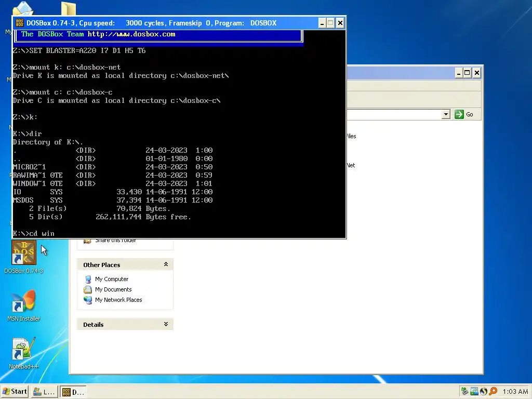Screen dimensions: 532x399
Task: Click the IO SYS line in DOSBox
Action: pos(113,192)
